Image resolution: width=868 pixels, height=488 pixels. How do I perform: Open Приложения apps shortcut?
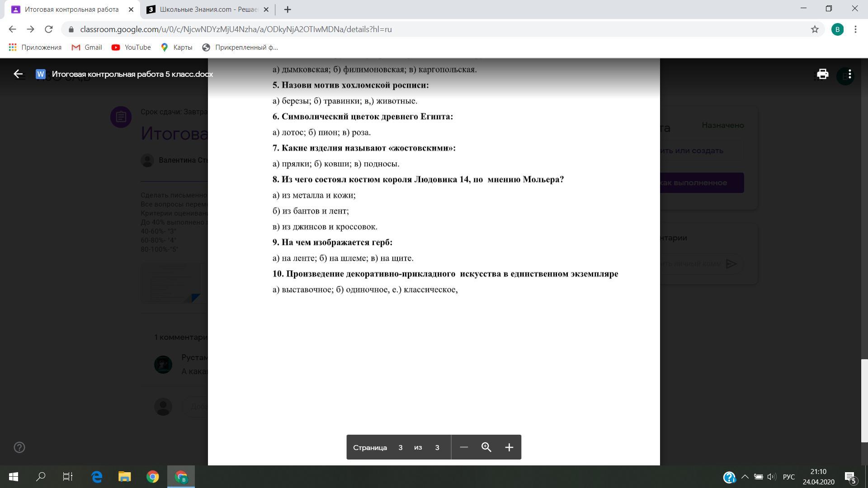35,47
